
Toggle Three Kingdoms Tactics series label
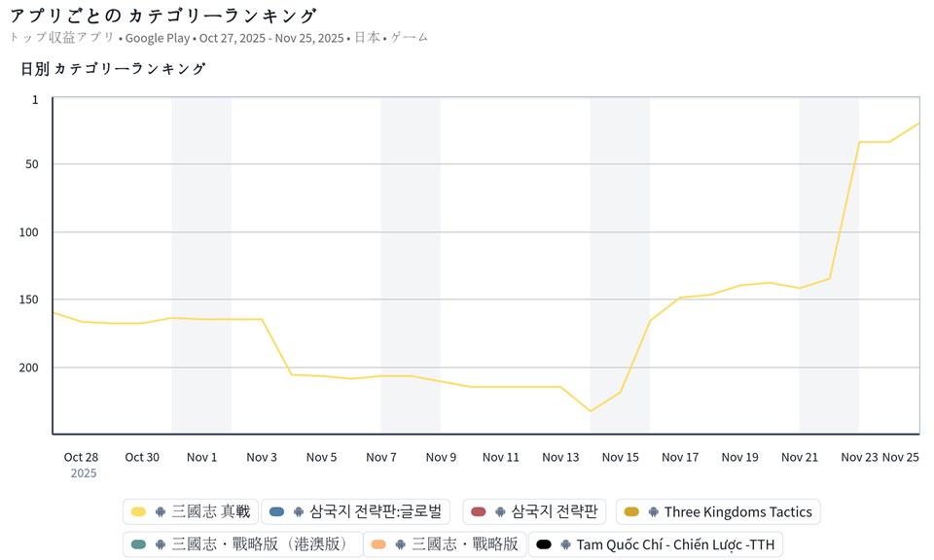click(737, 512)
